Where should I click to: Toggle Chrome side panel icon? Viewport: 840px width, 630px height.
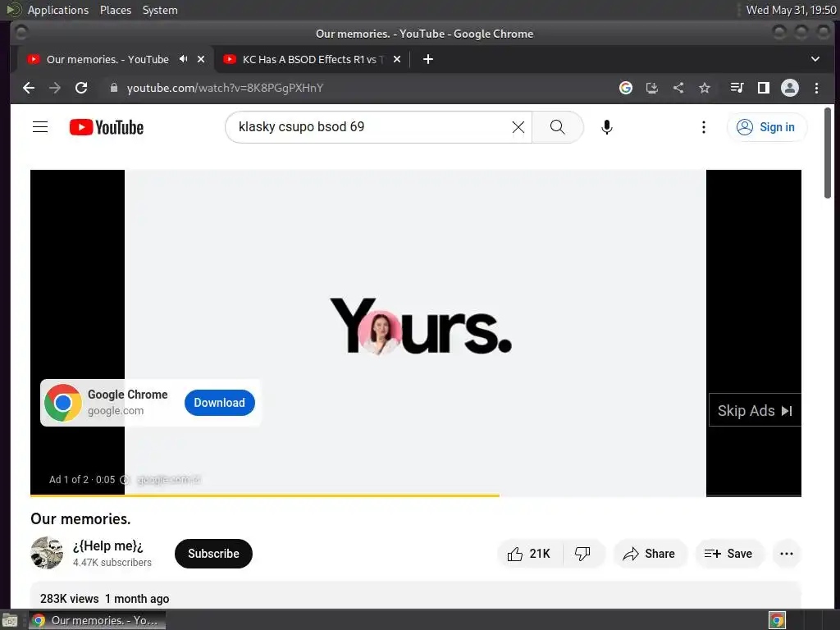point(764,88)
